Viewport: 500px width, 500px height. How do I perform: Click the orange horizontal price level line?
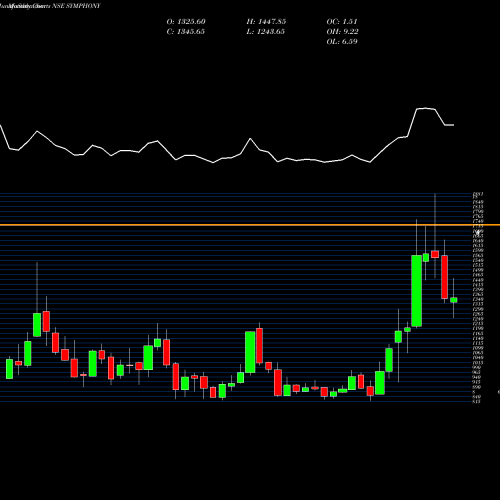[x=250, y=225]
